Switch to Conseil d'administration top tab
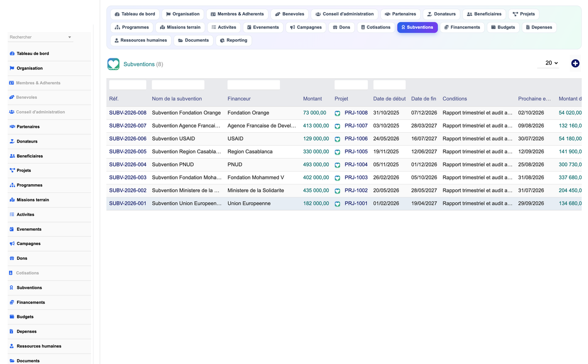Viewport: 588px width, 364px height. pyautogui.click(x=344, y=14)
